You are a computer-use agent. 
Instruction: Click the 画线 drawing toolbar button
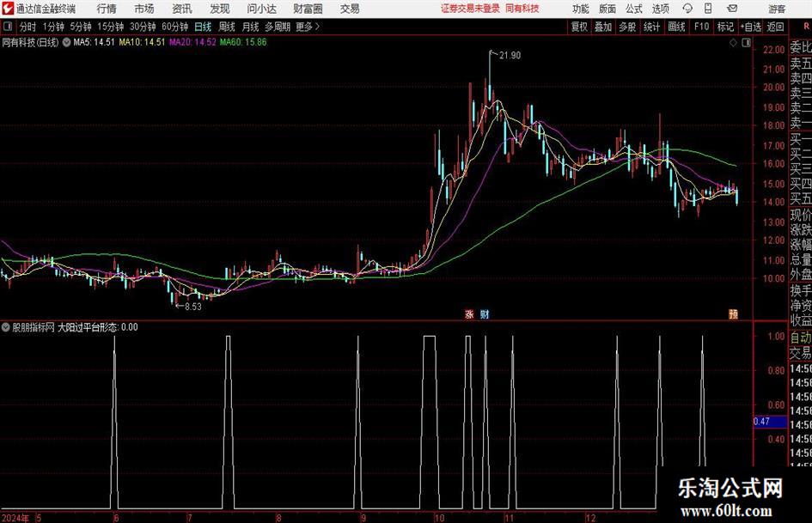coord(676,27)
